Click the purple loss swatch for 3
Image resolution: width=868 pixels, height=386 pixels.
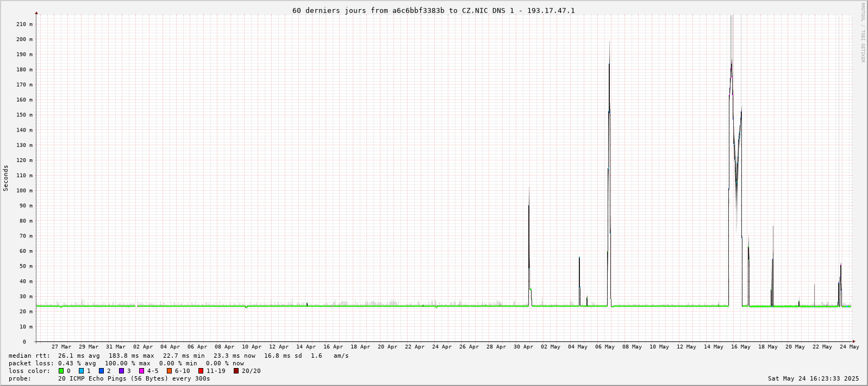click(x=122, y=371)
